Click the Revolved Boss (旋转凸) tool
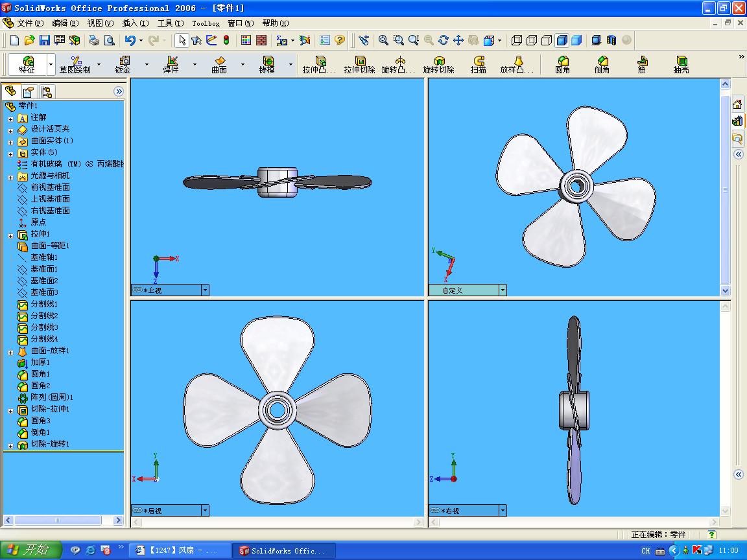The height and width of the screenshot is (560, 747). (399, 64)
